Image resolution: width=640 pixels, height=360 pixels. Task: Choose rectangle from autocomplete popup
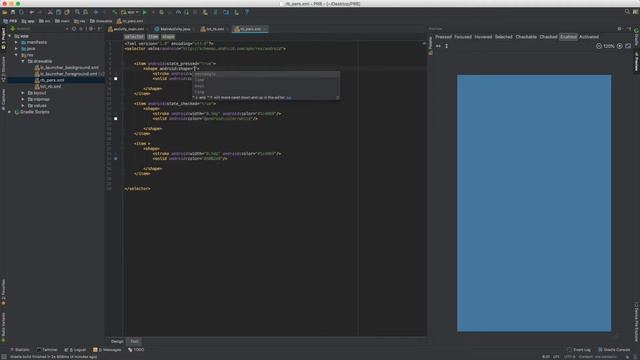click(x=266, y=74)
